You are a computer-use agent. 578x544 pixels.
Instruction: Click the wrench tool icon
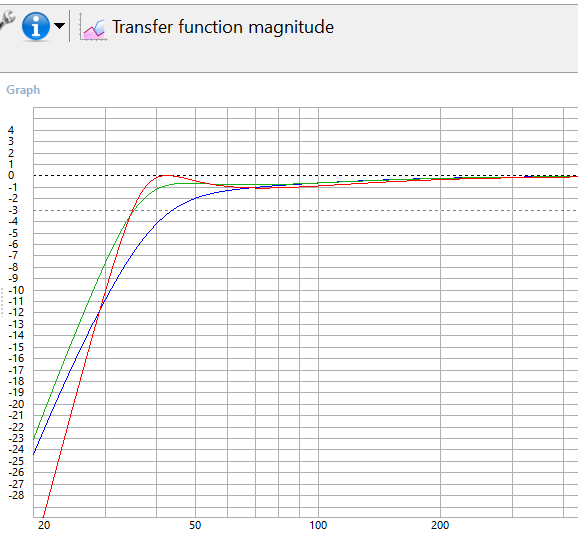[7, 20]
